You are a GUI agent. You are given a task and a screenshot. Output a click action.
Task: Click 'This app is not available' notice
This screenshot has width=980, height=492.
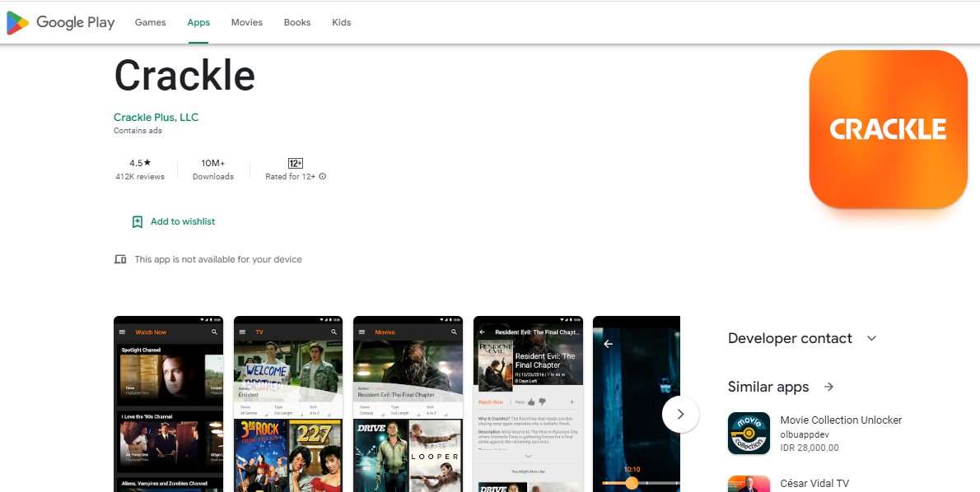218,259
